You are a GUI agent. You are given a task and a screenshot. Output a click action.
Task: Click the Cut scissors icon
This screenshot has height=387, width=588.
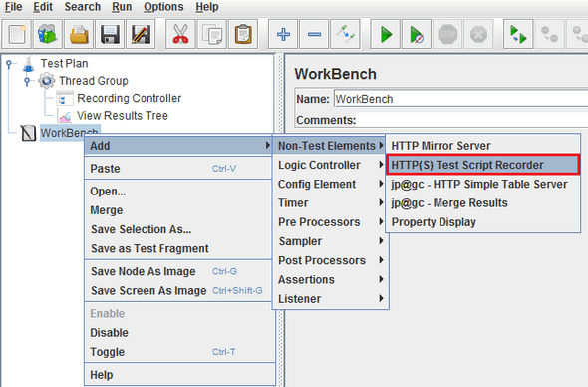click(x=180, y=35)
